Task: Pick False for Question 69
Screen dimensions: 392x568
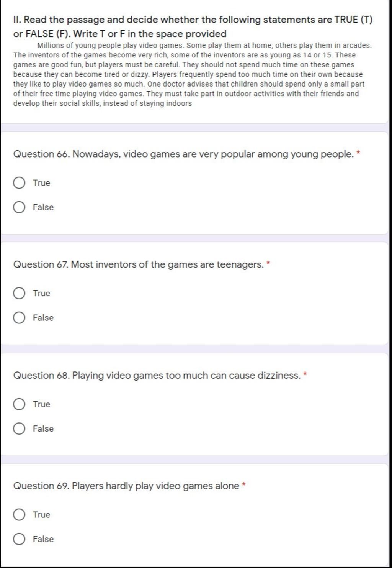Action: [19, 539]
